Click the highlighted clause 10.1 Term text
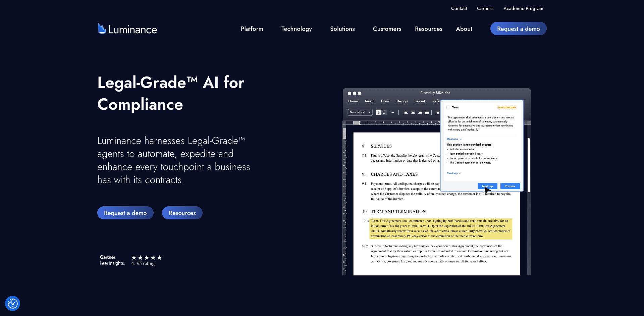This screenshot has height=316, width=644. pos(441,228)
